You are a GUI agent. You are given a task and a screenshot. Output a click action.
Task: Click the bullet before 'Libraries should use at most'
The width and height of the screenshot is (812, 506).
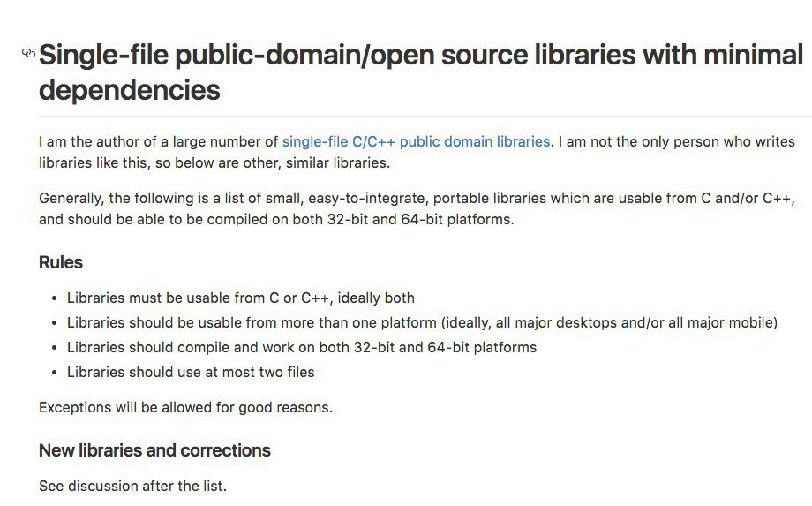click(55, 373)
